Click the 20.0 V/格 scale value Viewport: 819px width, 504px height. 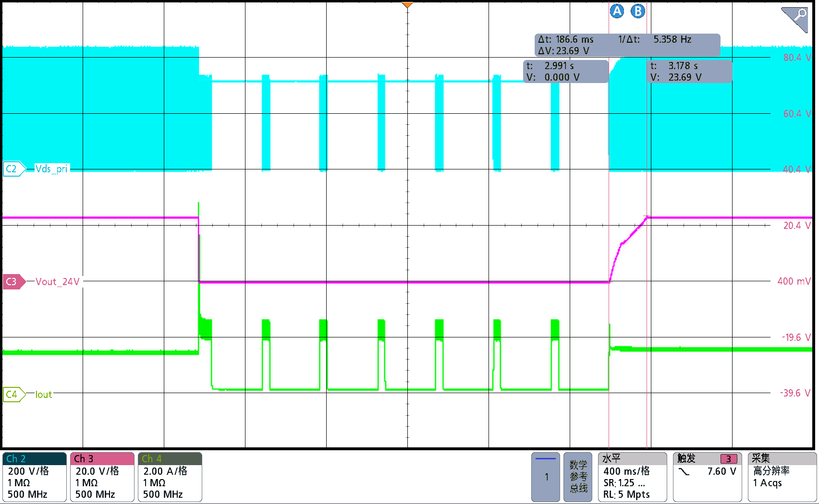click(x=97, y=471)
